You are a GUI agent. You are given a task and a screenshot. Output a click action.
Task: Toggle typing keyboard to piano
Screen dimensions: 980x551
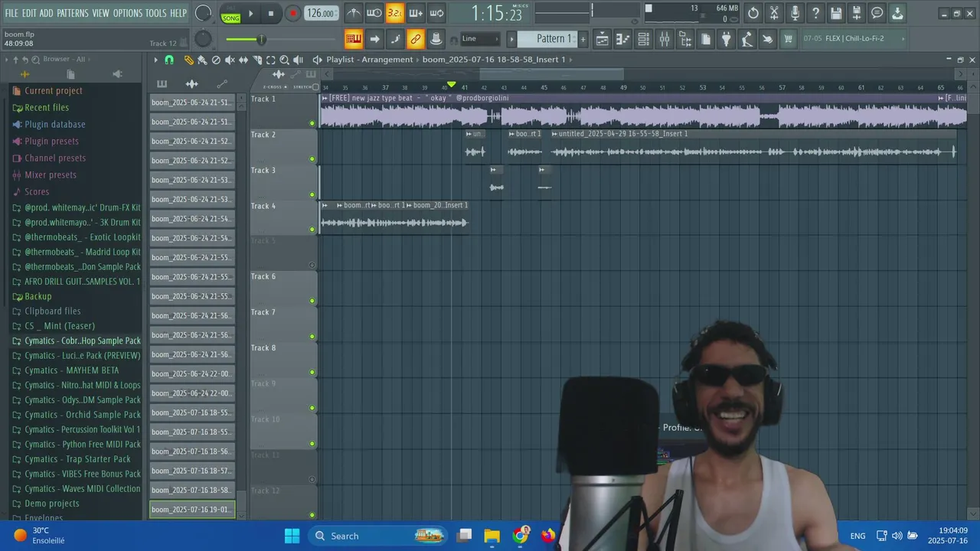point(354,38)
